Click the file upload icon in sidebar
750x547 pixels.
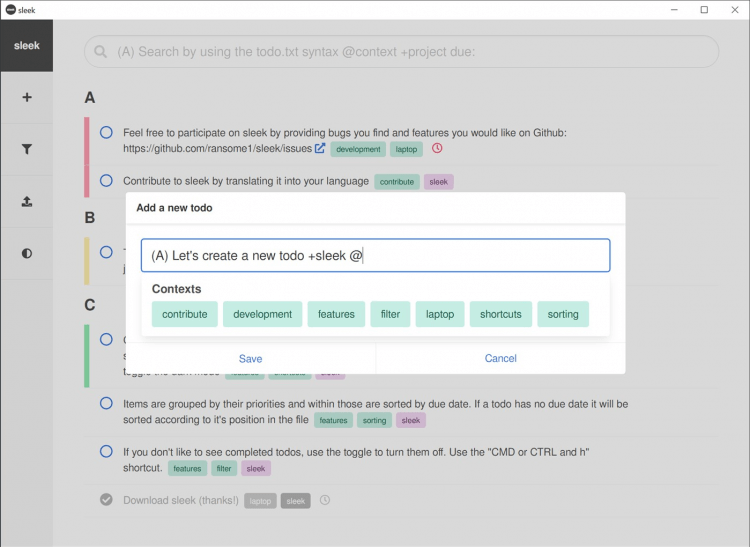click(27, 201)
